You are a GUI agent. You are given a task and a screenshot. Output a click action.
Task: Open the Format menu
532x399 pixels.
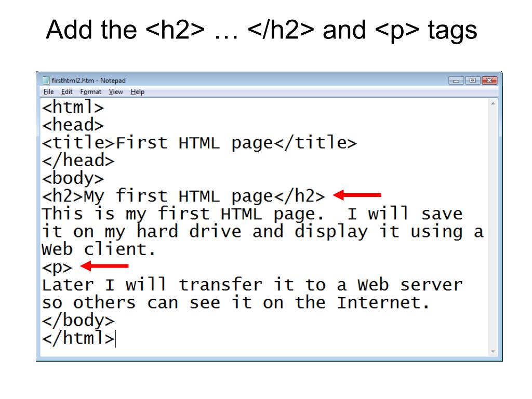pyautogui.click(x=90, y=91)
